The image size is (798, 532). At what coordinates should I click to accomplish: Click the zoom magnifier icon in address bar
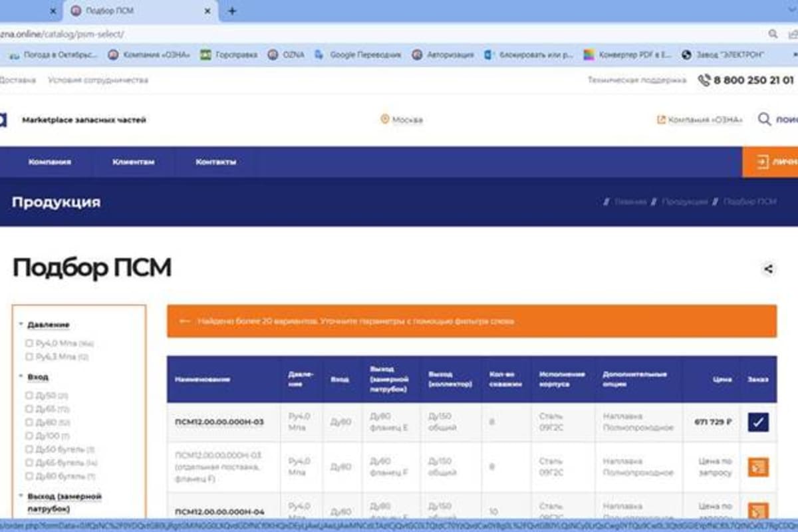[773, 34]
